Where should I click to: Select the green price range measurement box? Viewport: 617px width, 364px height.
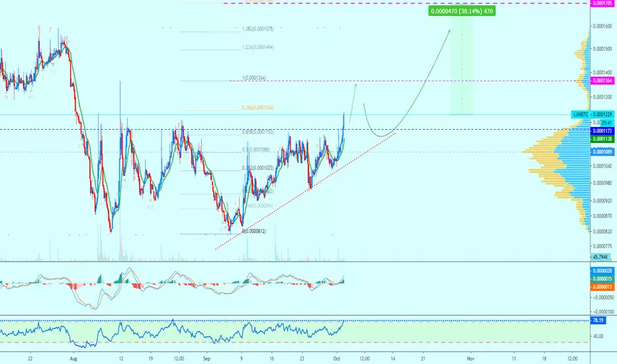click(461, 59)
